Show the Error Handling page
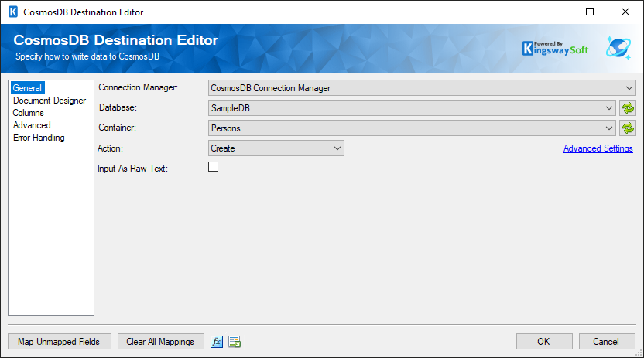The image size is (644, 358). 39,138
